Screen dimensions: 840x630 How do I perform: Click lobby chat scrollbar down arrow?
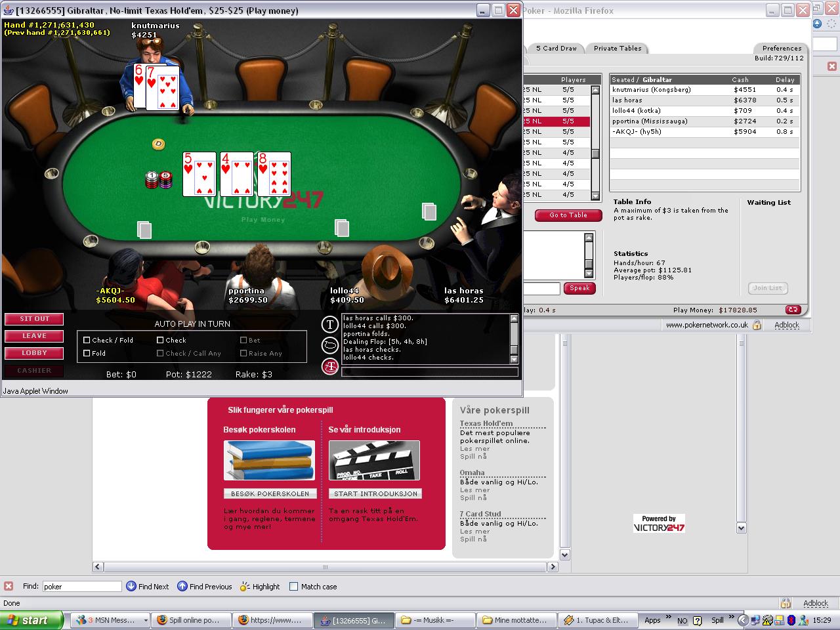[589, 274]
